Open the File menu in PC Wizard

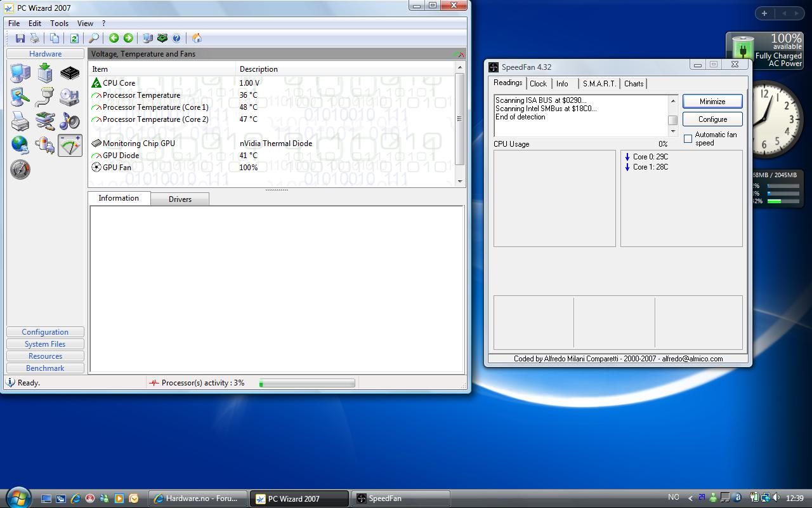coord(14,23)
